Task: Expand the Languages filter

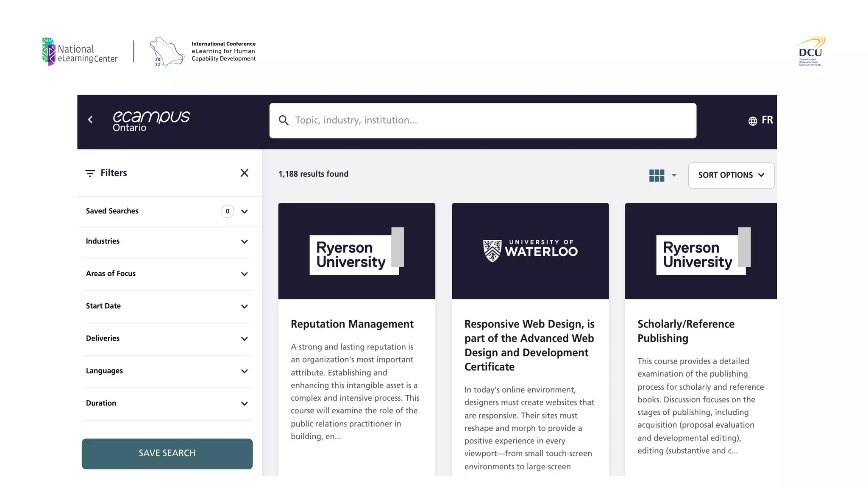Action: click(244, 371)
